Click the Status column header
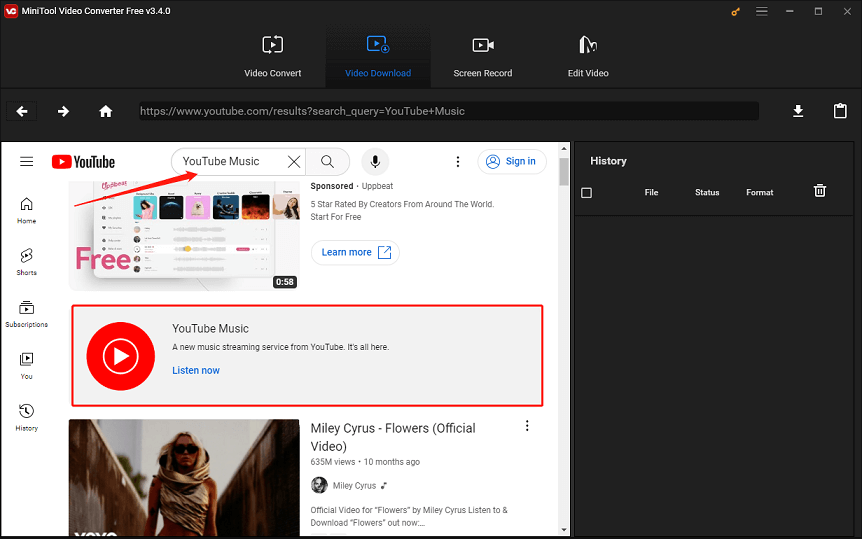Screen dimensions: 862x539 (x=707, y=192)
